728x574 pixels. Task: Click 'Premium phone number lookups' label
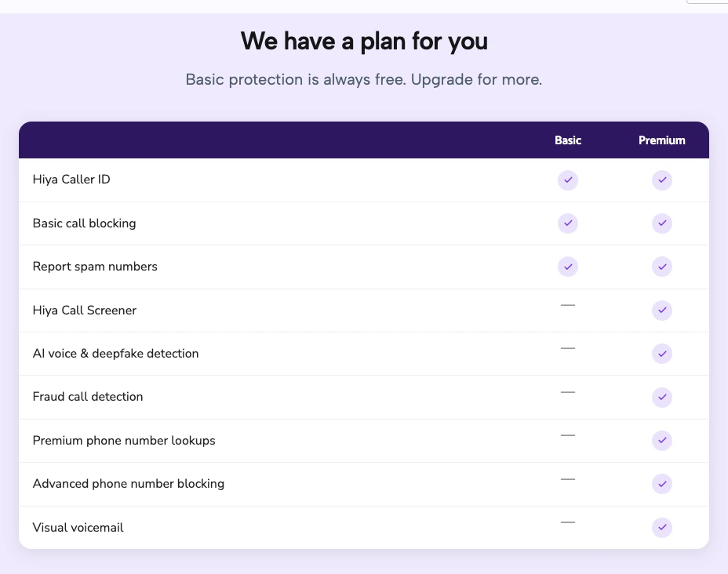point(124,441)
